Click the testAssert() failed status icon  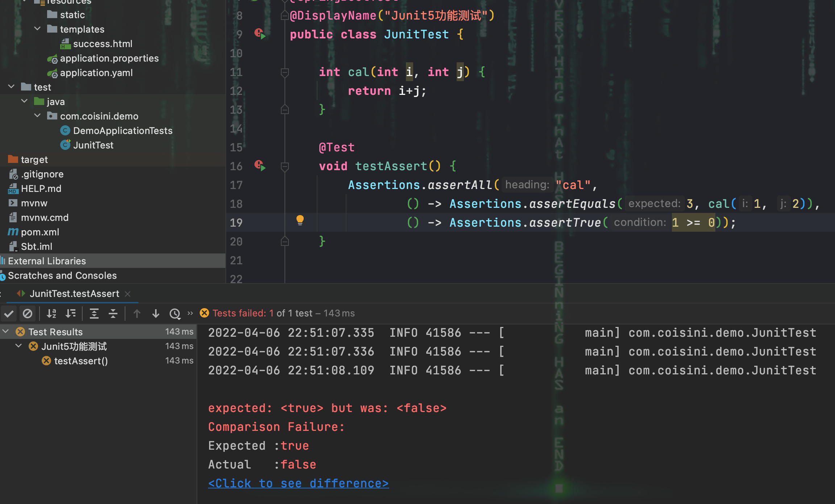[46, 361]
